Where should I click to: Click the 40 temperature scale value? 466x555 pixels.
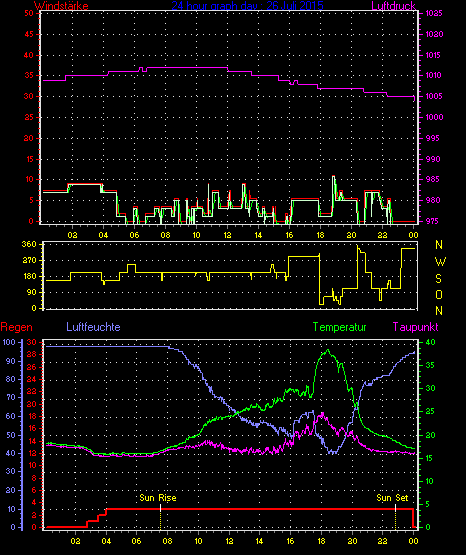coord(430,343)
